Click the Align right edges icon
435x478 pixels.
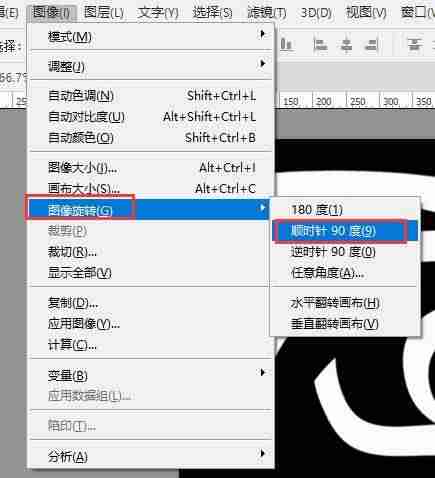click(371, 45)
